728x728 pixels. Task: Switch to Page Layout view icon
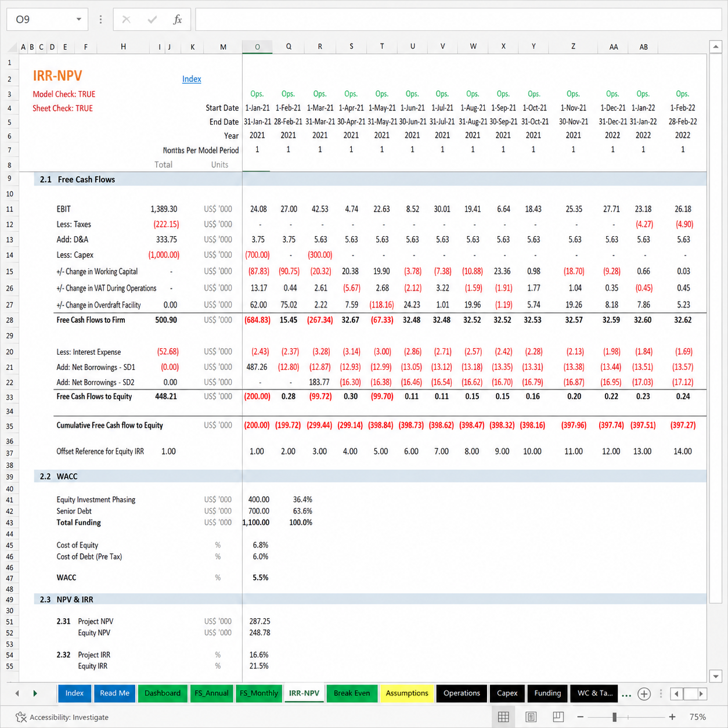531,717
